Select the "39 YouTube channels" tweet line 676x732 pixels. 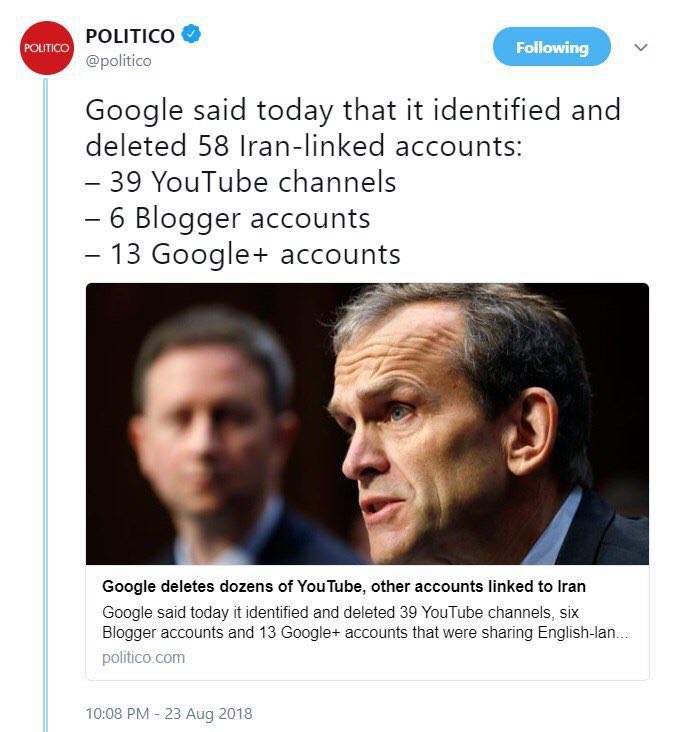pos(241,182)
